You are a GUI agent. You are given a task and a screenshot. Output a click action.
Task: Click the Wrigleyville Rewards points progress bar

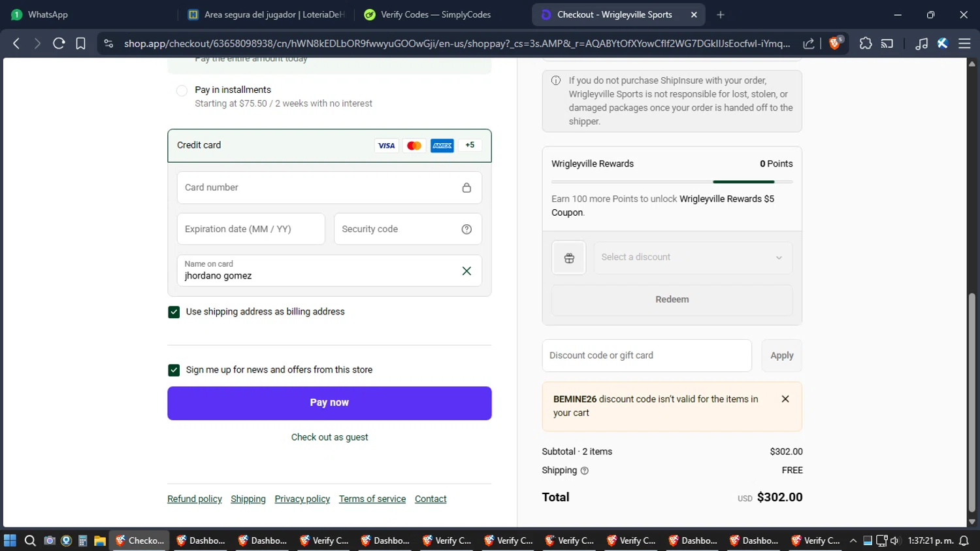tap(672, 182)
